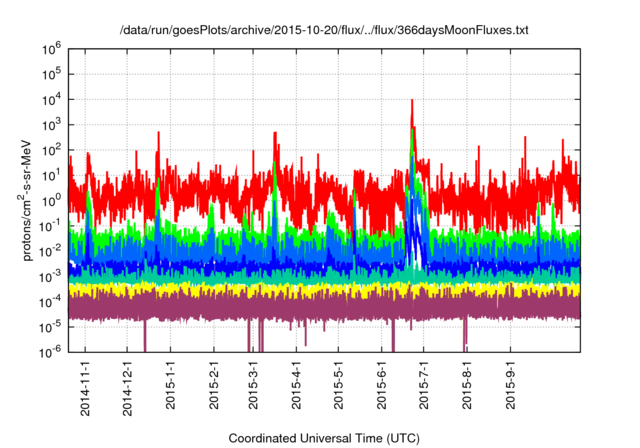Select the 2014-11-1 x-axis date label
This screenshot has width=640, height=448.
85,388
